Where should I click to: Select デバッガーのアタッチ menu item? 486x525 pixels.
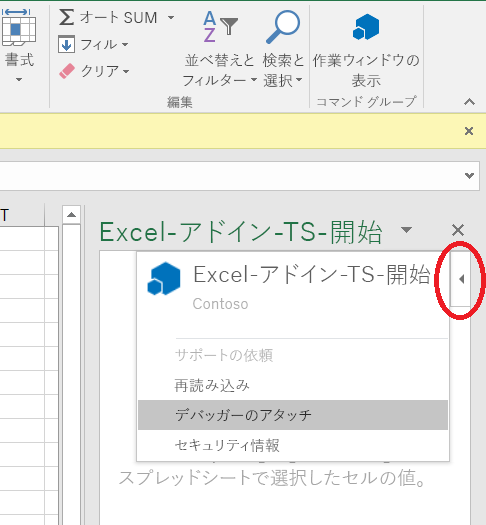click(293, 415)
